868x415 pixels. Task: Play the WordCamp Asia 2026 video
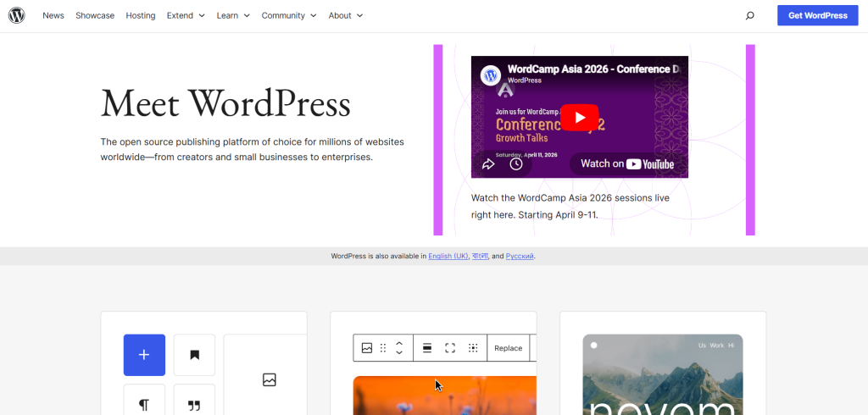[x=580, y=118]
